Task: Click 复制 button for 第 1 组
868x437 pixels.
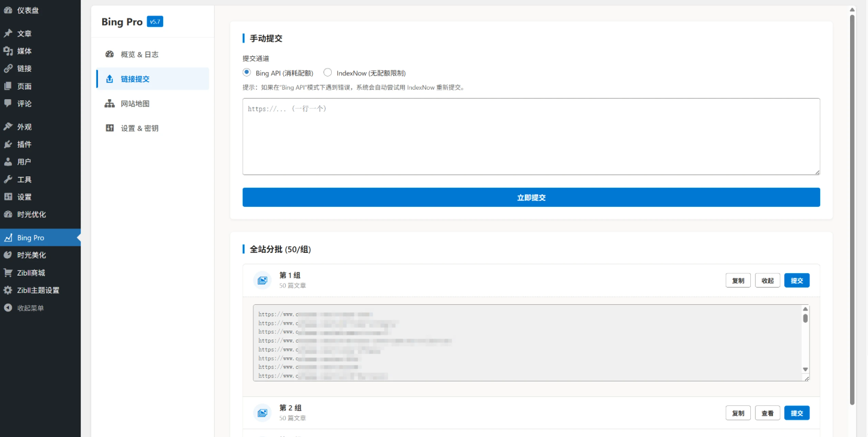Action: (738, 280)
